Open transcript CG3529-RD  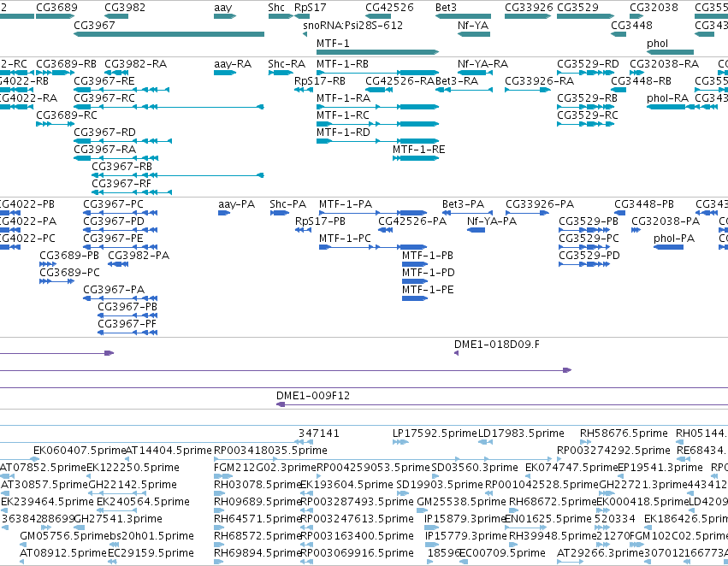[586, 73]
